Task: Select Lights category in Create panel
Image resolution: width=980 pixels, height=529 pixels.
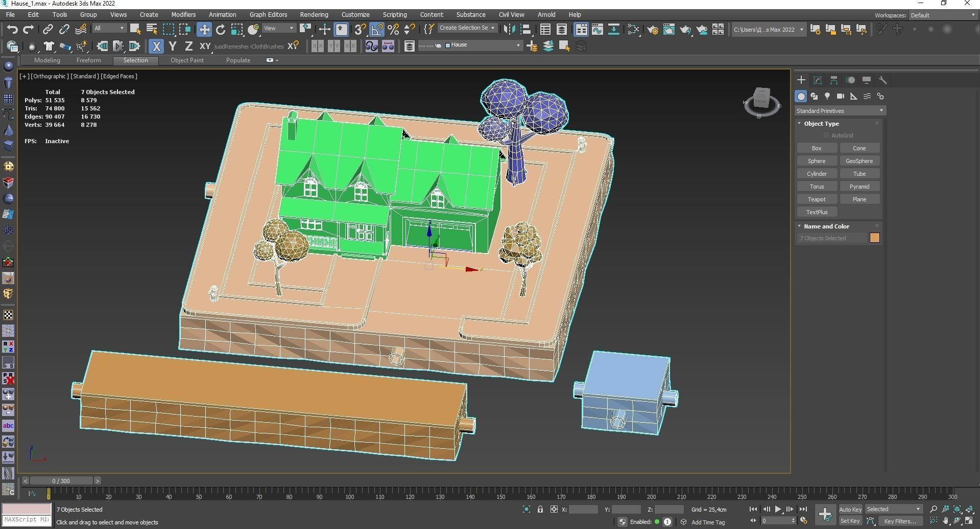Action: pyautogui.click(x=827, y=96)
